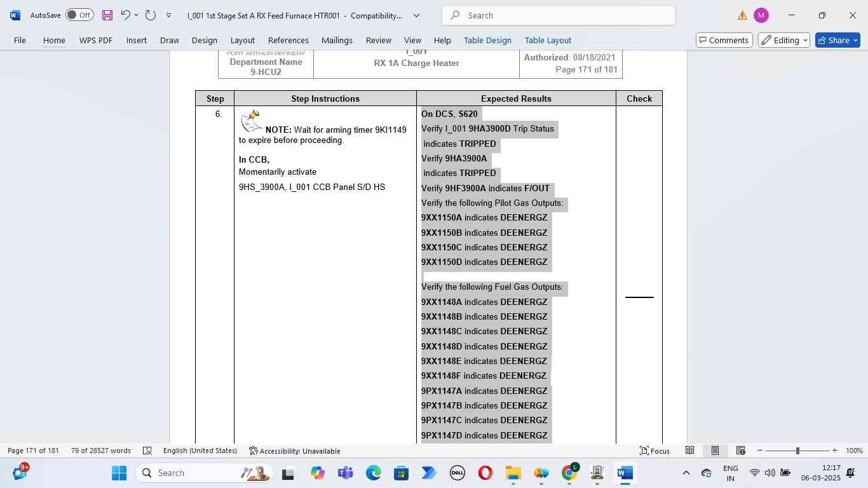Viewport: 868px width, 488px height.
Task: Open the View tab
Action: coord(412,40)
